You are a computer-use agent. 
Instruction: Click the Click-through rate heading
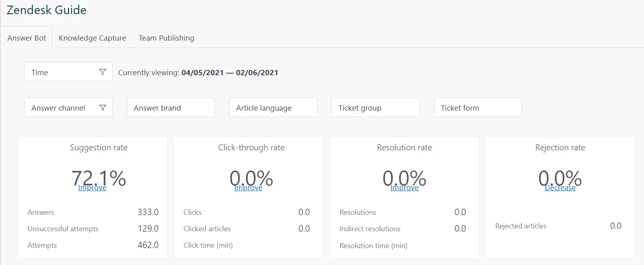click(251, 148)
